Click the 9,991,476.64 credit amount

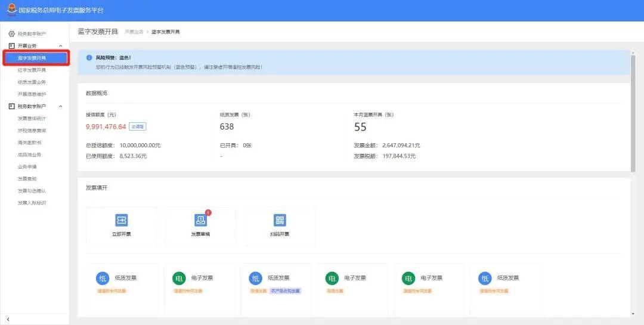pos(106,127)
